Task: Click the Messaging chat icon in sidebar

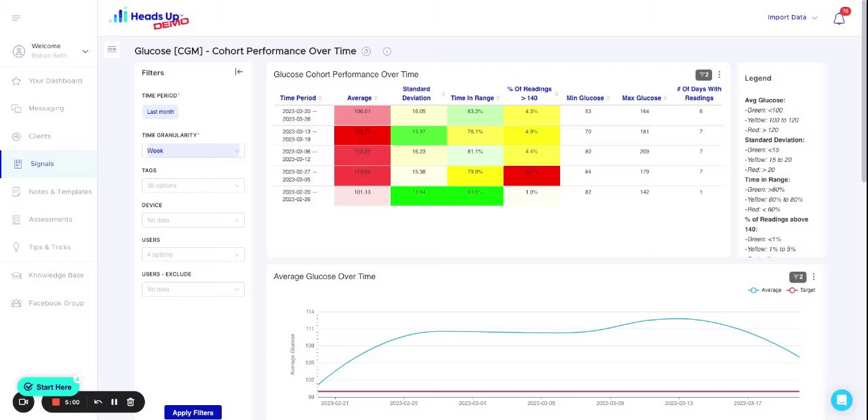Action: [16, 108]
